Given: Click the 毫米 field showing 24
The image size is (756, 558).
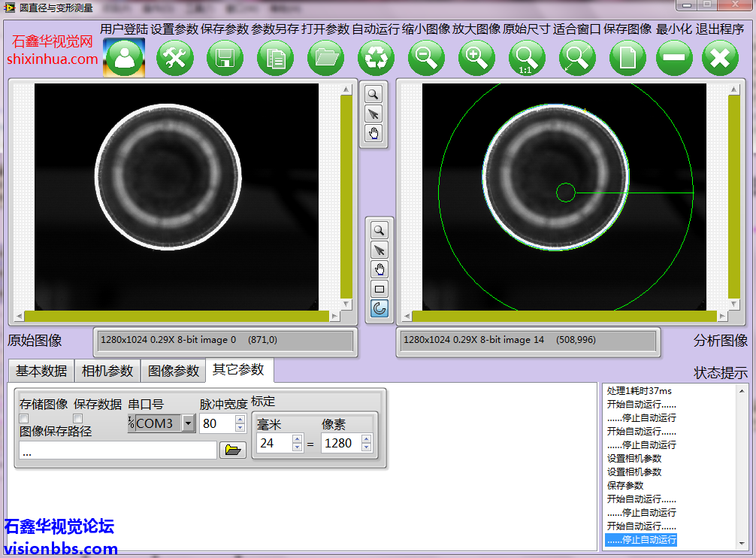Looking at the screenshot, I should tap(275, 443).
